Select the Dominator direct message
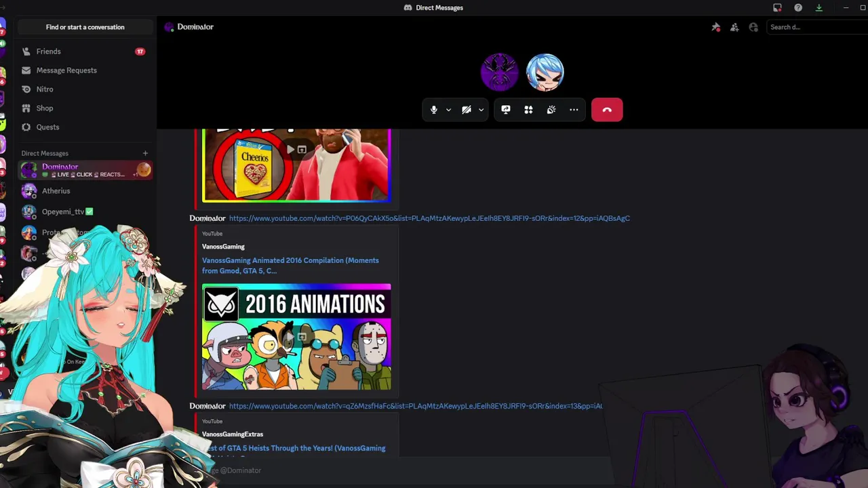The image size is (868, 488). (85, 170)
